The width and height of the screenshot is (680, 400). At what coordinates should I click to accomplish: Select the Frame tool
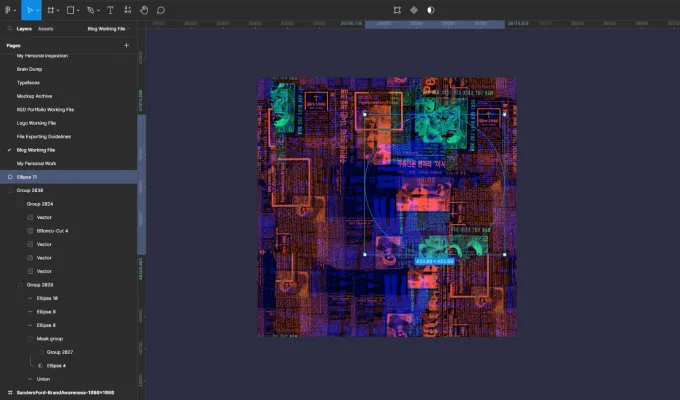tap(51, 10)
